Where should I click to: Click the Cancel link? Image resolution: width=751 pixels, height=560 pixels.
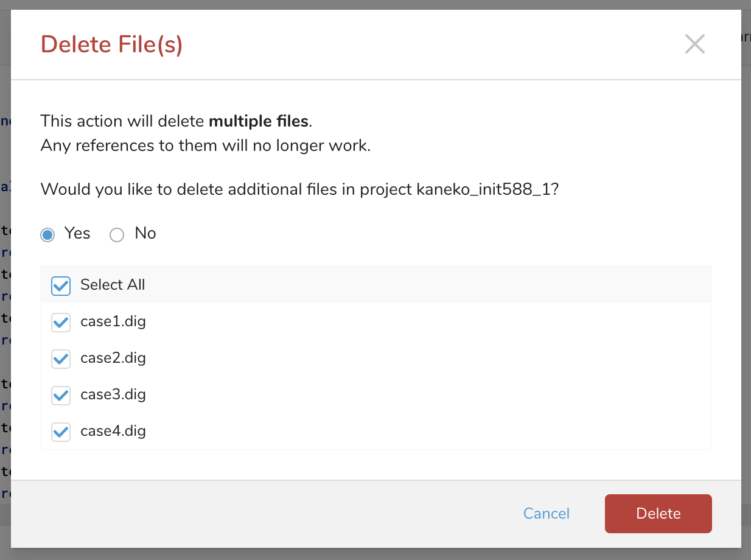pyautogui.click(x=546, y=514)
